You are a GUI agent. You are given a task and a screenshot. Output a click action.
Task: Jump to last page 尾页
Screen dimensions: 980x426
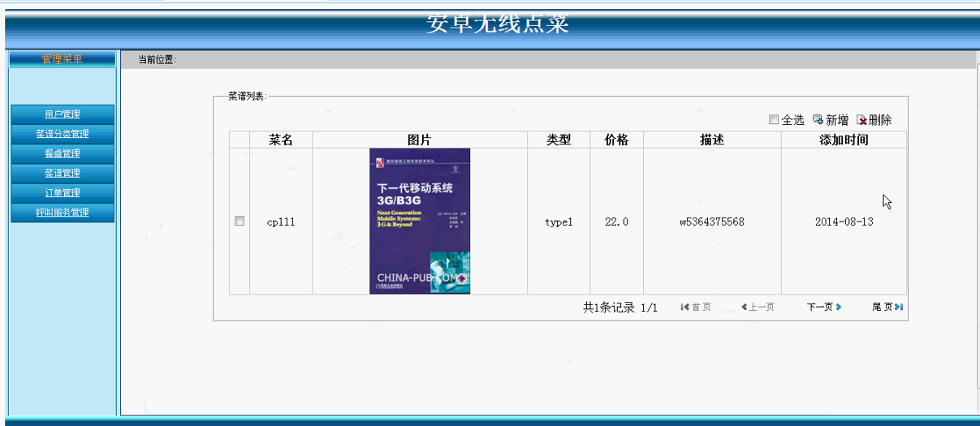click(x=887, y=307)
